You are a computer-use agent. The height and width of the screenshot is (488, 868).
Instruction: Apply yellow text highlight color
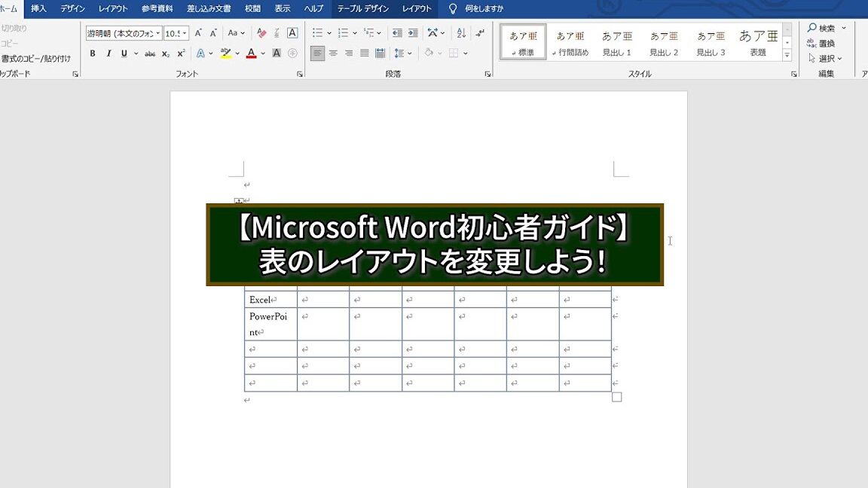pyautogui.click(x=226, y=53)
